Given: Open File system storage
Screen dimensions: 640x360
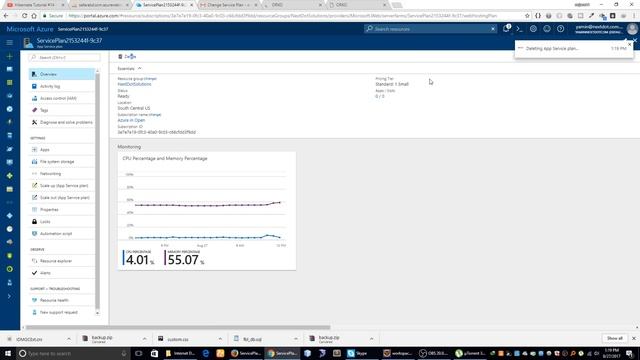Looking at the screenshot, I should point(62,162).
